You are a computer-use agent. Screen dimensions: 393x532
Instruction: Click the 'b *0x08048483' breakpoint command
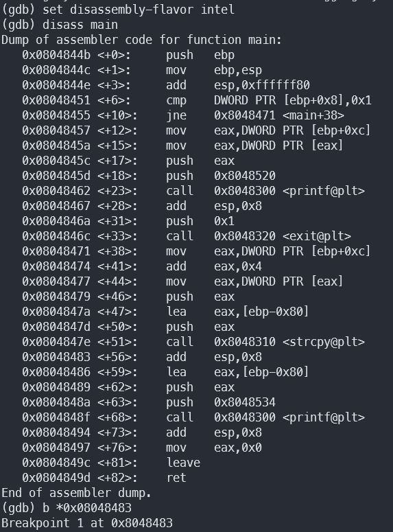pyautogui.click(x=67, y=508)
